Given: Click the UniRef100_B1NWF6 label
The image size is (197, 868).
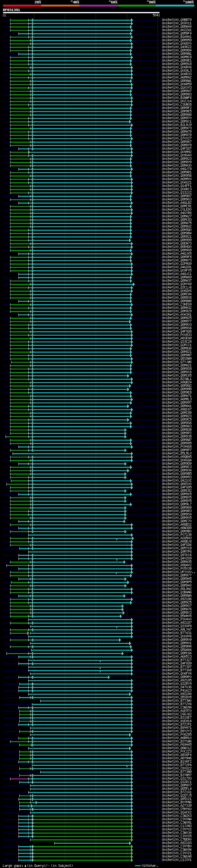Looking at the screenshot, I should coord(176,98).
